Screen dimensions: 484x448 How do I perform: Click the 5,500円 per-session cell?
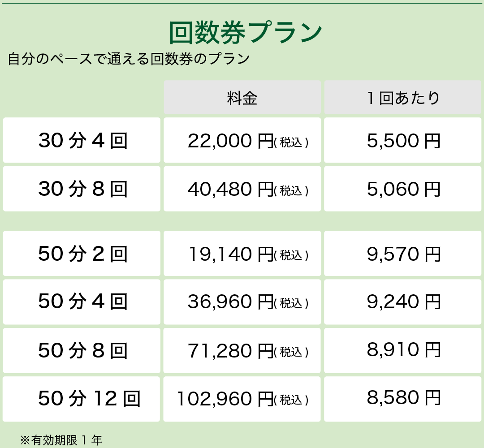403,140
